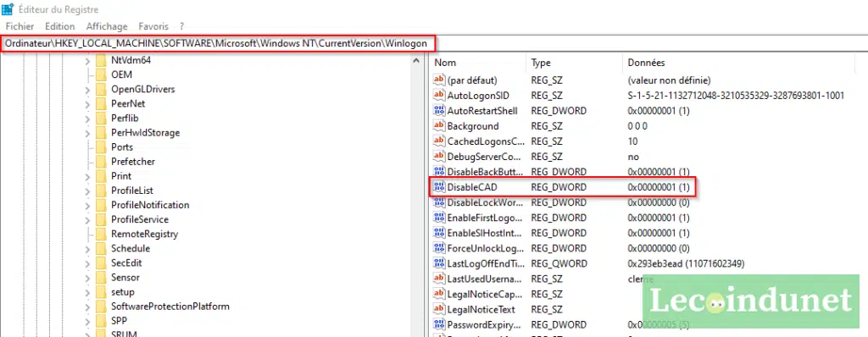Click the Registry Editor title bar icon
The width and height of the screenshot is (868, 337).
coord(8,8)
